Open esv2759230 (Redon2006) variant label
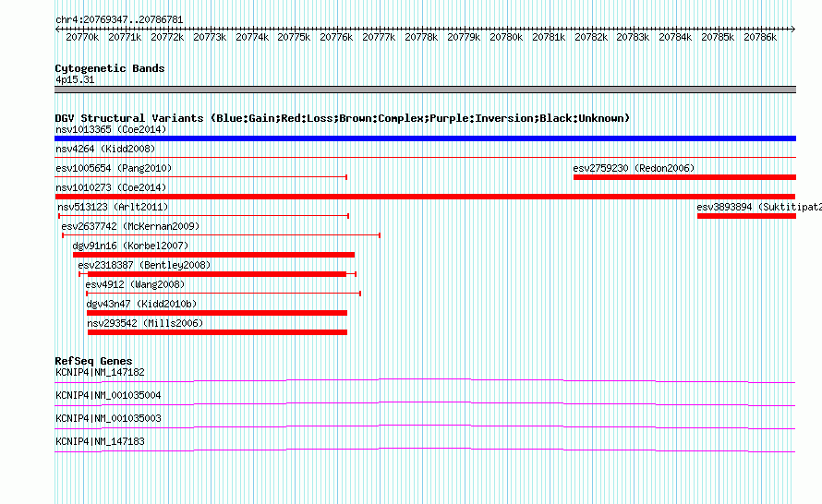This screenshot has height=504, width=822. coord(634,168)
